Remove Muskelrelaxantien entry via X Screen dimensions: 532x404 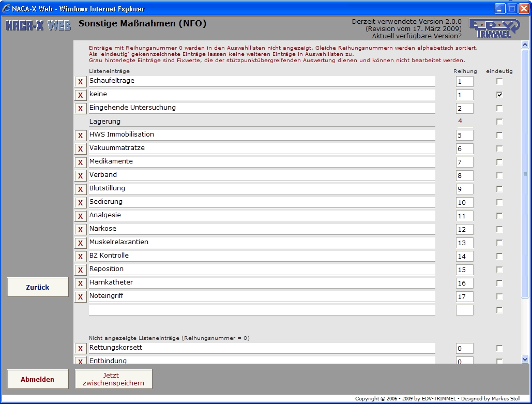(x=81, y=243)
